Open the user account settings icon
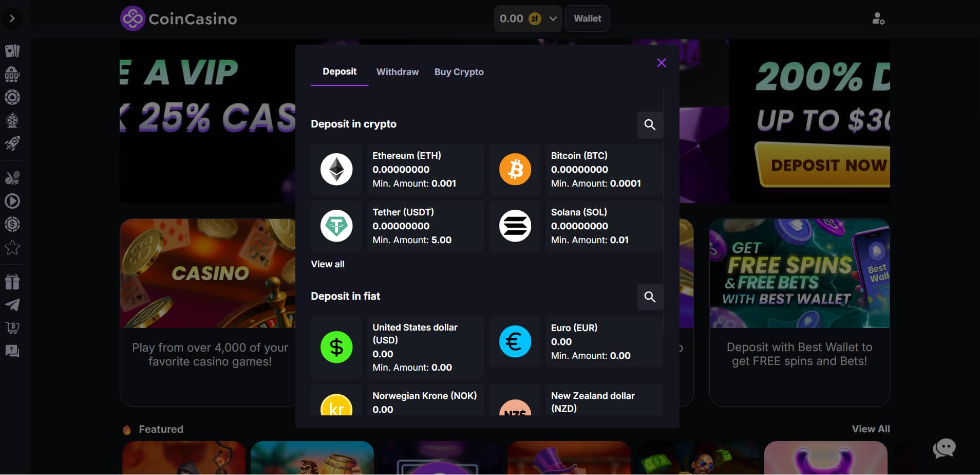 tap(878, 19)
